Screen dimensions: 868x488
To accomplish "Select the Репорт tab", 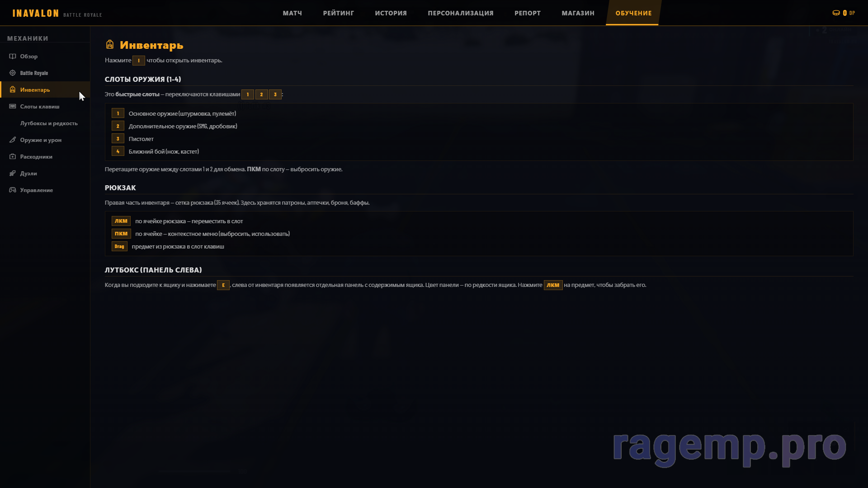I will [x=528, y=13].
